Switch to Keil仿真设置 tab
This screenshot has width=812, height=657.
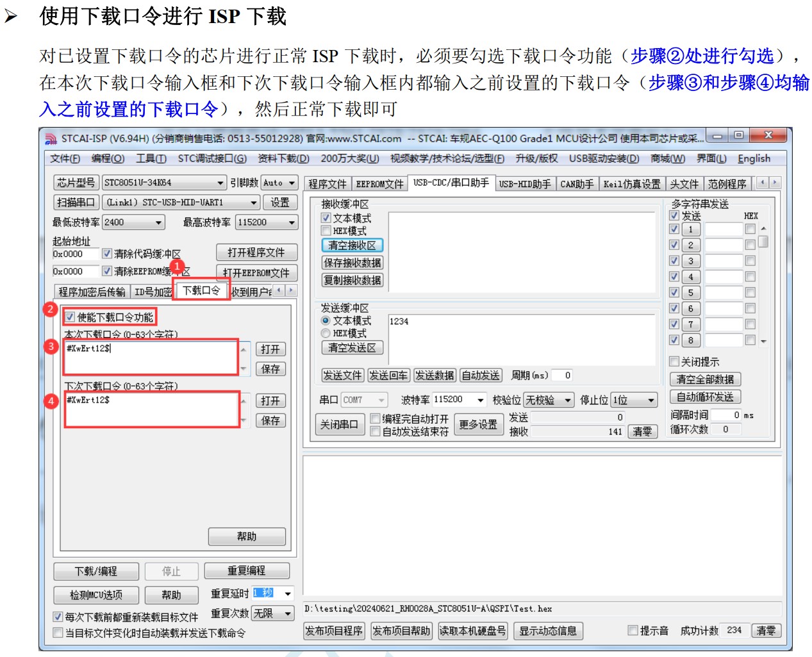coord(632,184)
